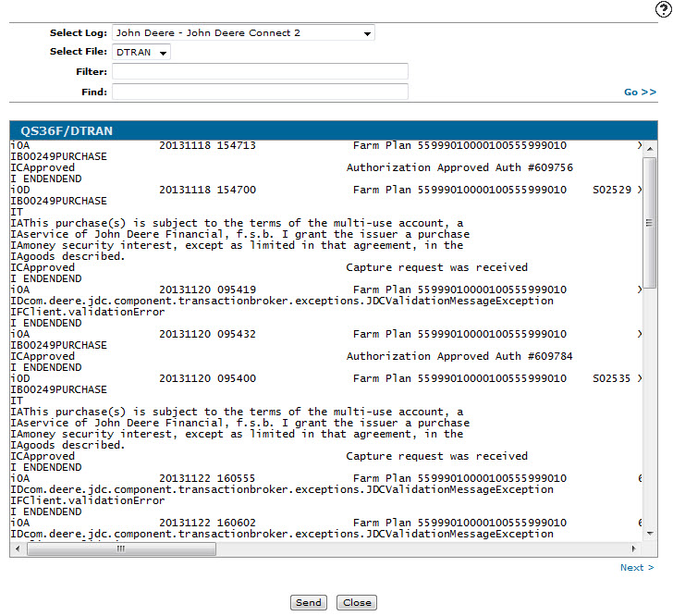Click the horizontal scrollbar left arrow
Image resolution: width=673 pixels, height=616 pixels.
[x=18, y=548]
